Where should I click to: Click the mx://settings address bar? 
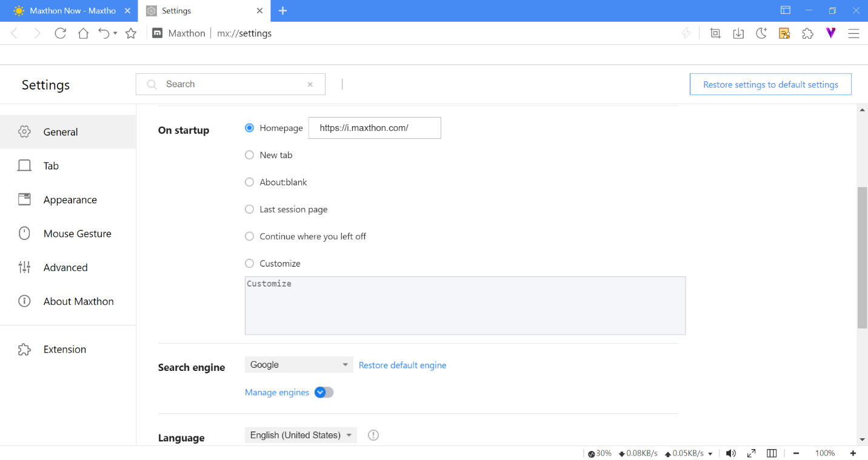pos(244,33)
